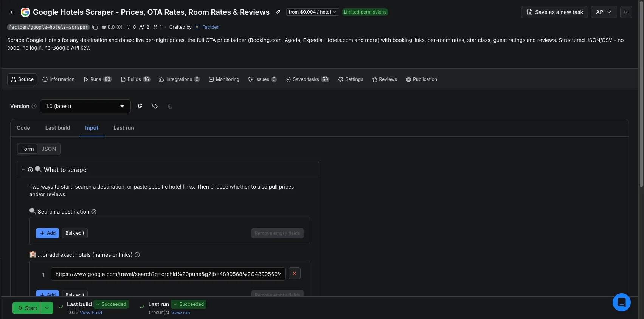Edit actor title with pencil icon
644x319 pixels.
278,12
